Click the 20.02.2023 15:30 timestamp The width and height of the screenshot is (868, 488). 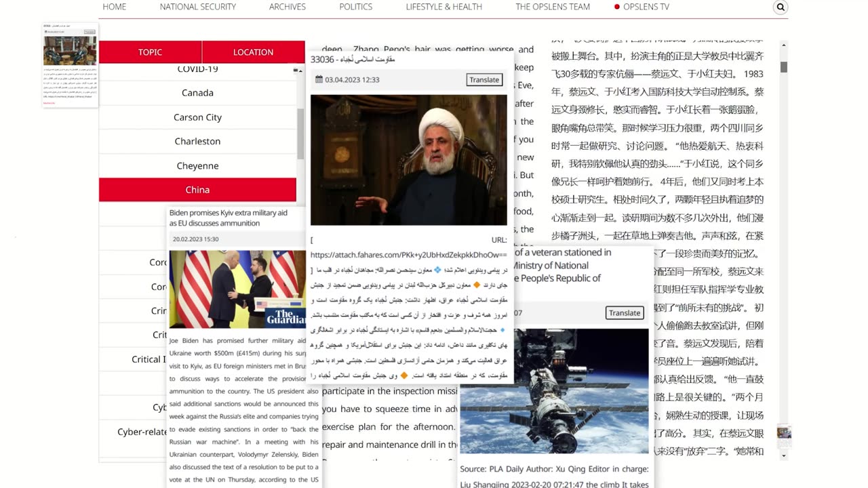196,239
